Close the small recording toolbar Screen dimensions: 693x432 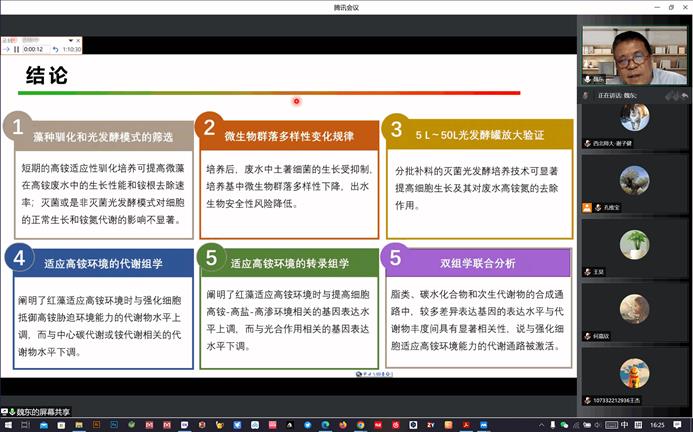click(x=80, y=40)
